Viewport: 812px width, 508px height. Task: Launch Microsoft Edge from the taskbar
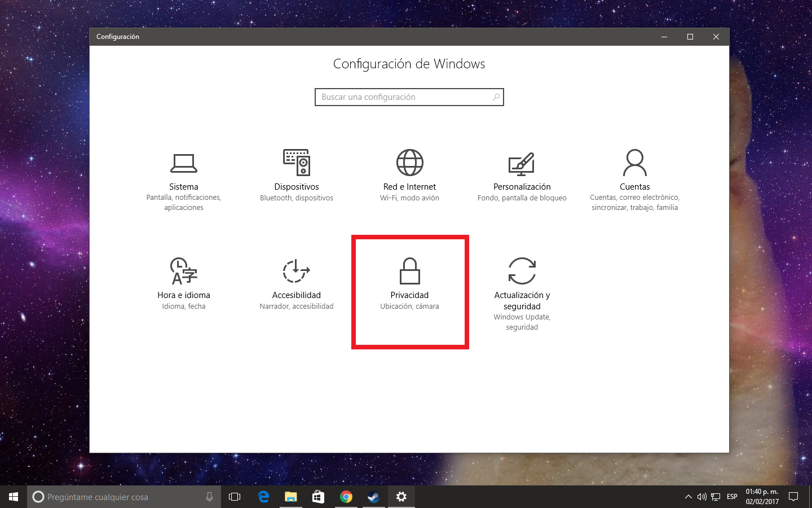(x=263, y=497)
